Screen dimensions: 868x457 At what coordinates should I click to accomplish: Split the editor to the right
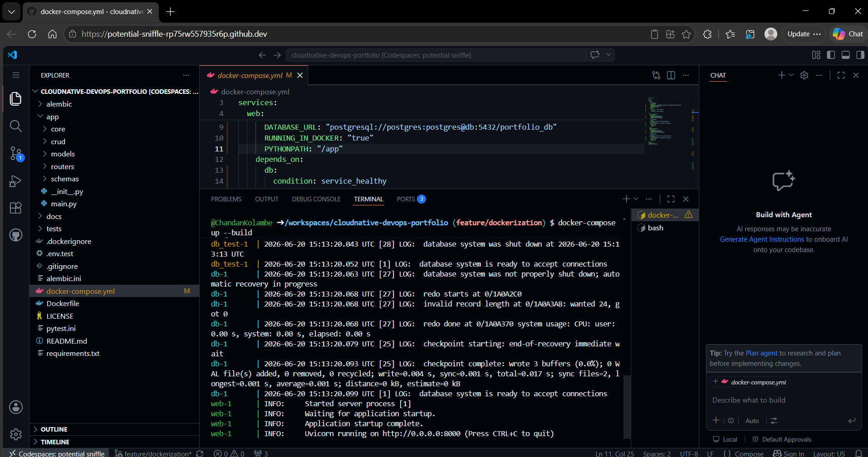[671, 75]
